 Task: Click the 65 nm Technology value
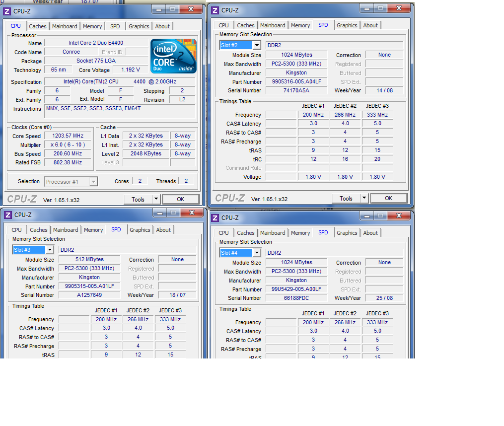[x=59, y=70]
